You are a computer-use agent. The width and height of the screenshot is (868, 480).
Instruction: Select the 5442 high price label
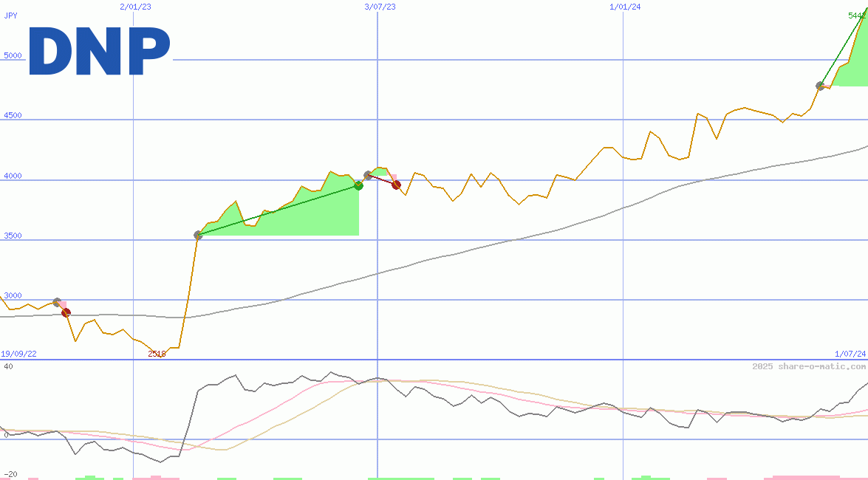click(x=857, y=16)
